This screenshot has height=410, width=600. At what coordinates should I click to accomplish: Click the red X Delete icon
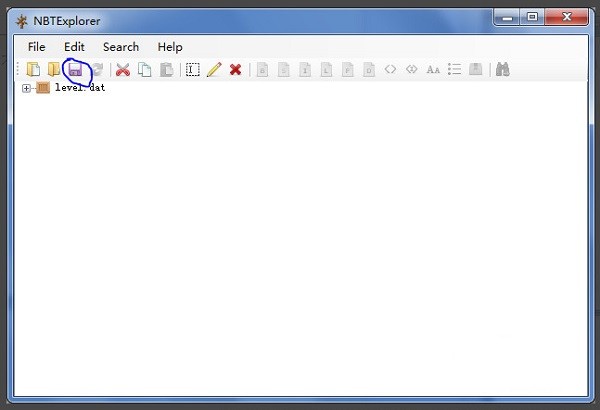236,70
